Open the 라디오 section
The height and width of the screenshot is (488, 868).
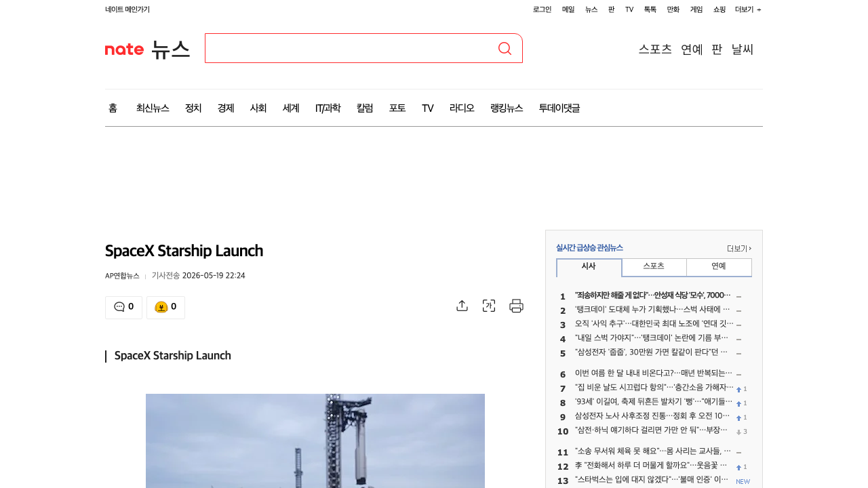click(462, 108)
